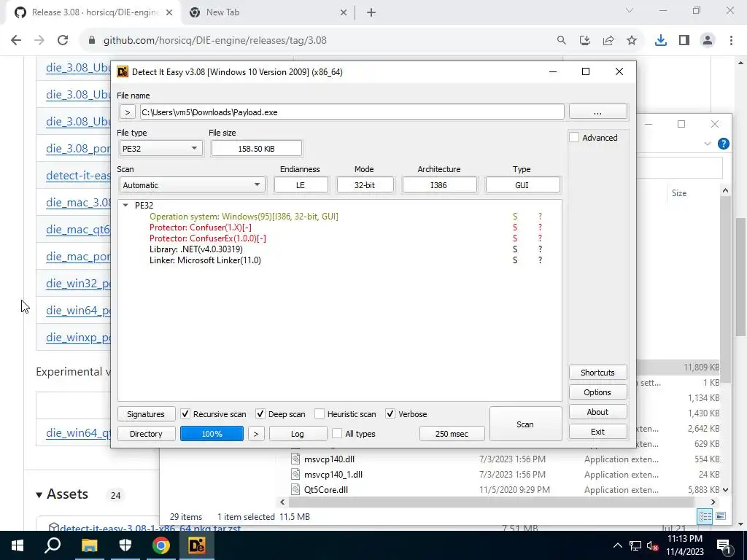Open die_mac_3.08 download link
The height and width of the screenshot is (560, 747).
(79, 203)
